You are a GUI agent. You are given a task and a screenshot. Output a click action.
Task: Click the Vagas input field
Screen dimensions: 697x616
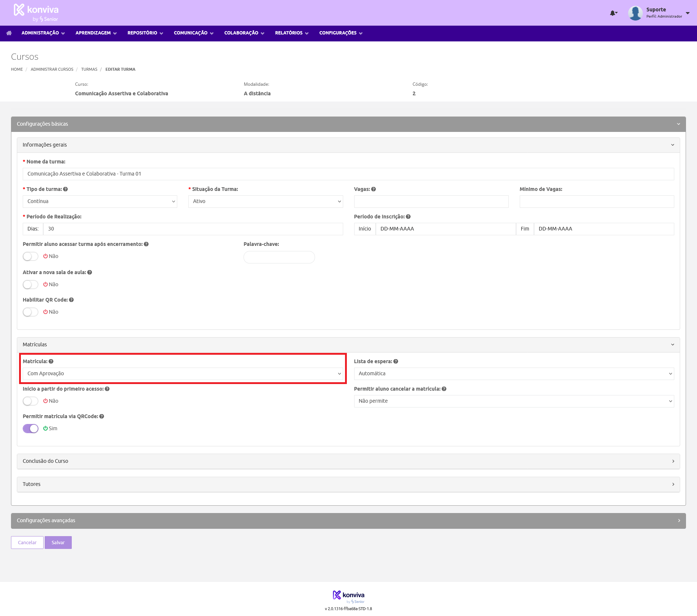431,202
